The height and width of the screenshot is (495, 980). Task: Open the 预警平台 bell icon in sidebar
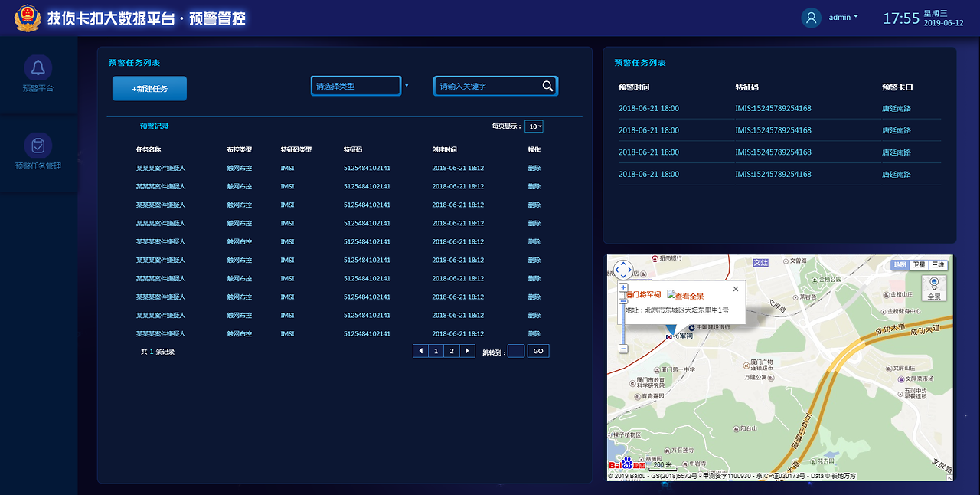click(x=38, y=67)
